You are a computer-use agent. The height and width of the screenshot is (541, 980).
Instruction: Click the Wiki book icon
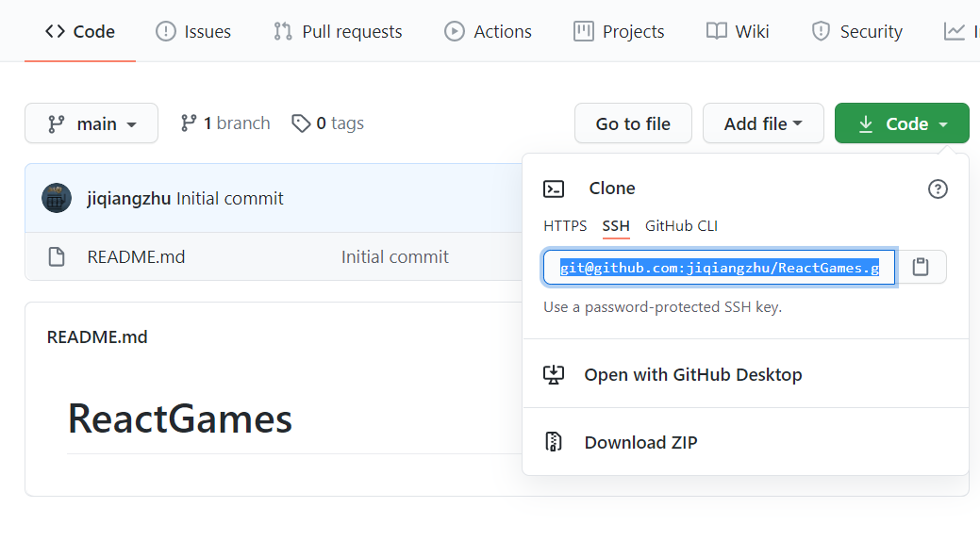716,31
